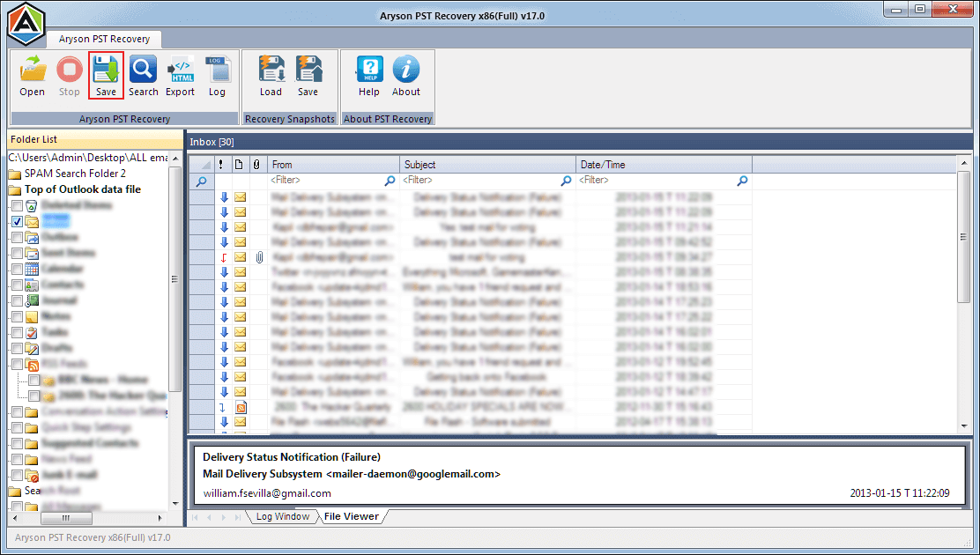This screenshot has width=980, height=555.
Task: Select the Aryson PST Recovery ribbon tab
Action: tap(104, 39)
